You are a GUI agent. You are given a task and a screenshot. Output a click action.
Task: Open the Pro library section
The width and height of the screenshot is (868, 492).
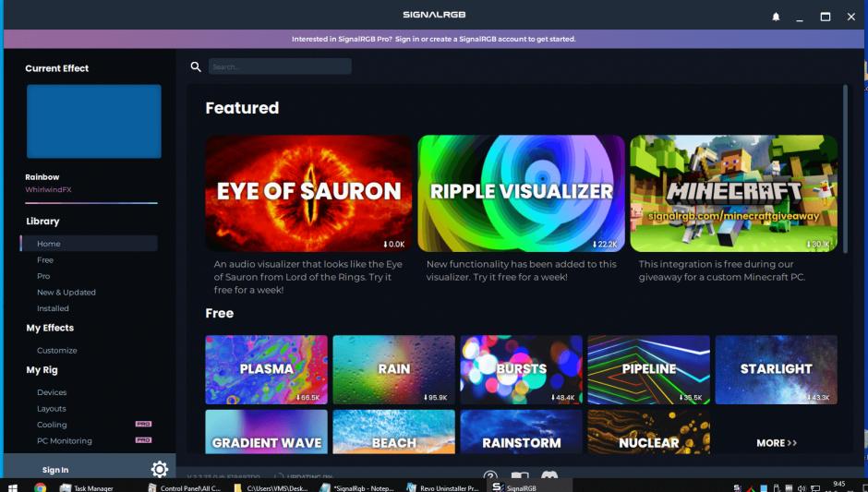tap(43, 276)
